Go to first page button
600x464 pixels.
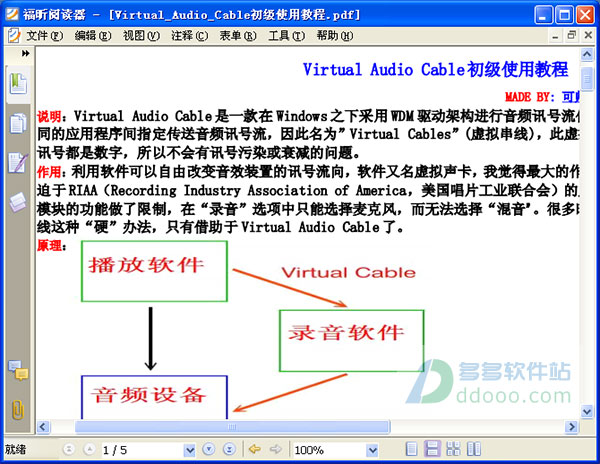point(69,449)
